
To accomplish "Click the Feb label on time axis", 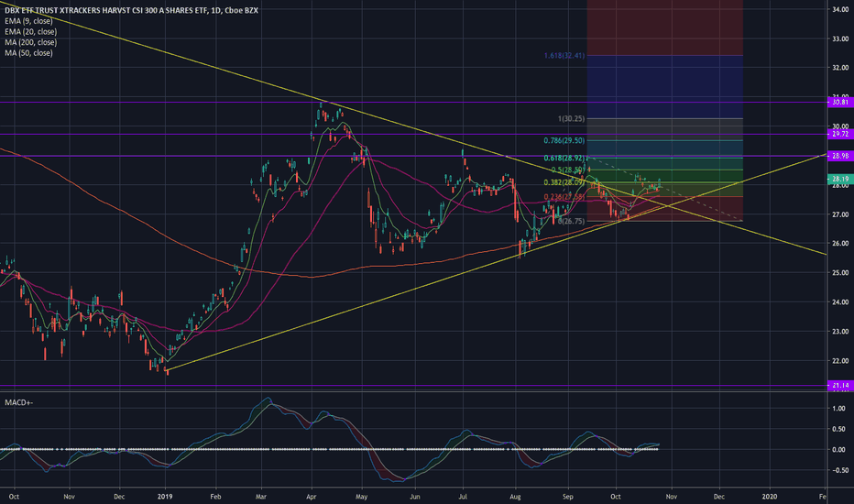I will pos(215,497).
